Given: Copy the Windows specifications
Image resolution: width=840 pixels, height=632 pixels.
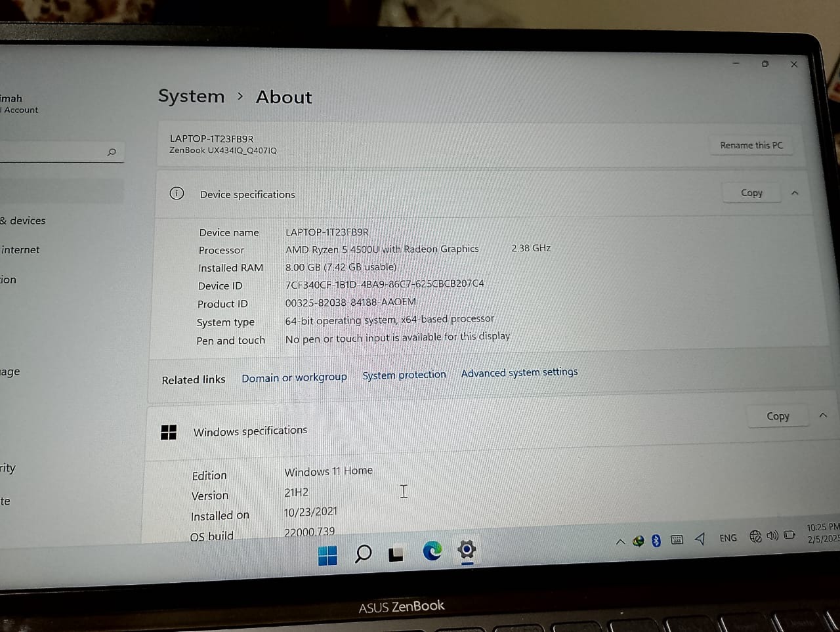Looking at the screenshot, I should tap(778, 416).
